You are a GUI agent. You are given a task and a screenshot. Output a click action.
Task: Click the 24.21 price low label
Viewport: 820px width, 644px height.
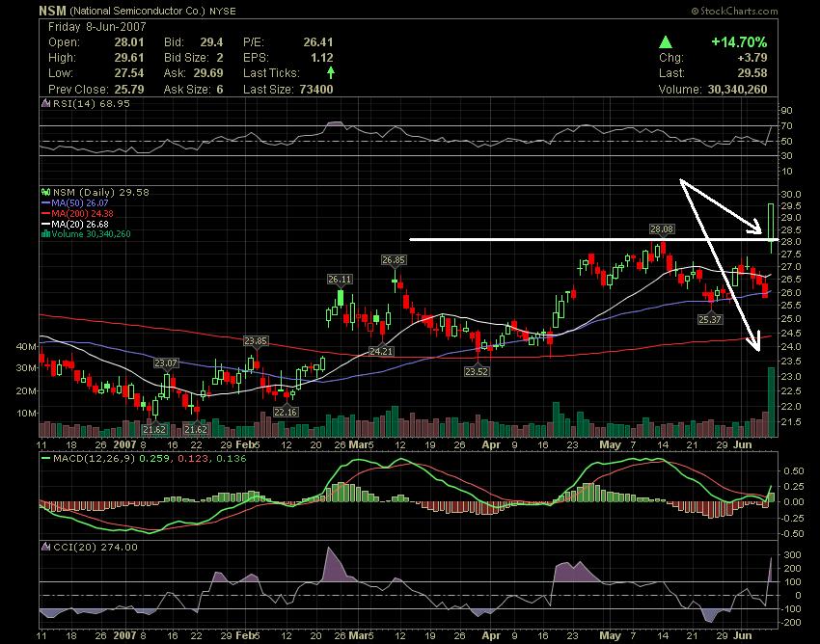[x=381, y=351]
